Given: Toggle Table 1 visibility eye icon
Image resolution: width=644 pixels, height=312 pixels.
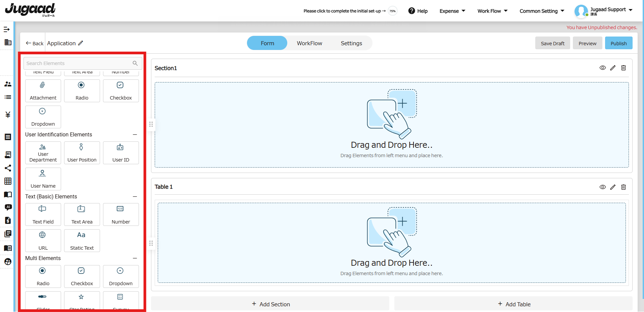Looking at the screenshot, I should (602, 187).
